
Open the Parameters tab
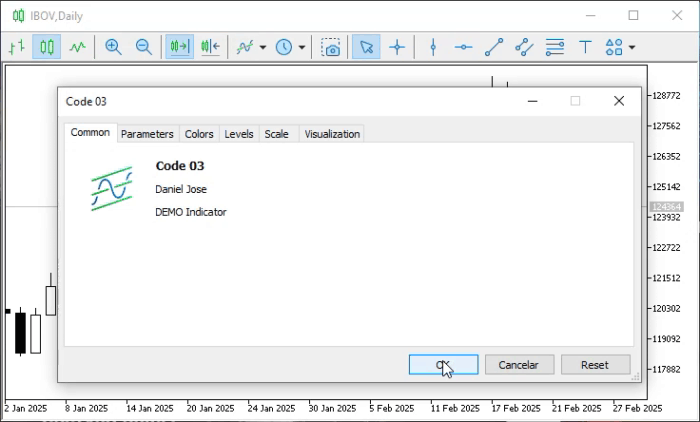(147, 134)
